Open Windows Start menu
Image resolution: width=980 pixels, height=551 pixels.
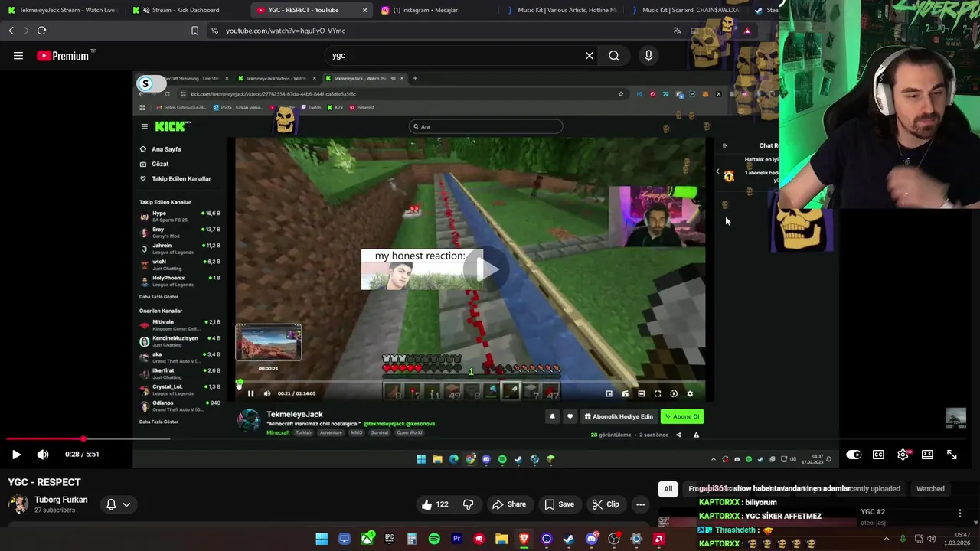pos(322,539)
